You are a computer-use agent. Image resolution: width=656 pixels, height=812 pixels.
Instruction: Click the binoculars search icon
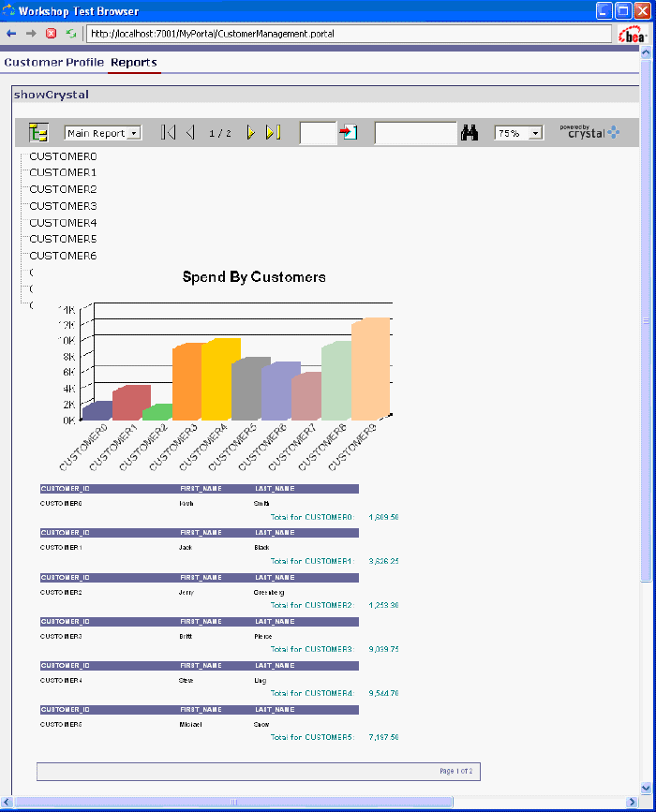[x=469, y=133]
